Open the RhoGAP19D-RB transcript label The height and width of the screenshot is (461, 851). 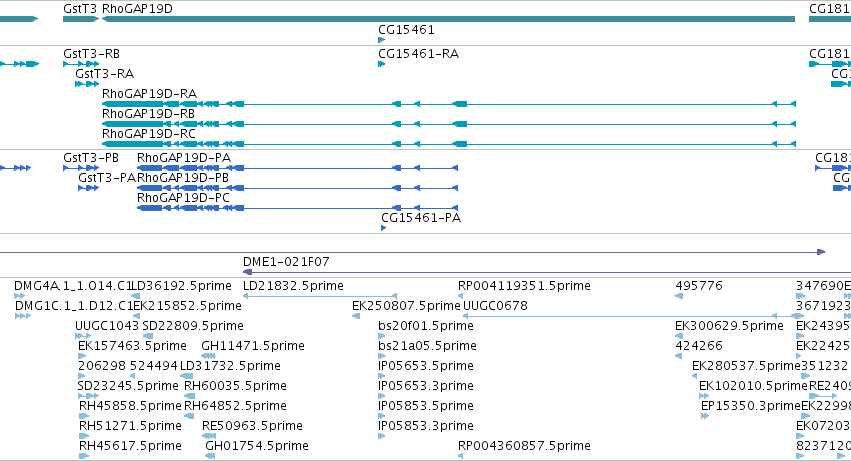(149, 114)
